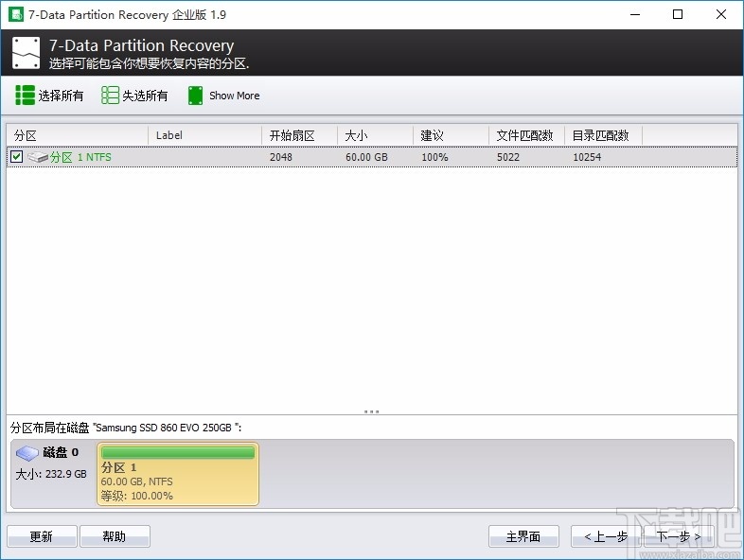Click the 100% suggestion value

tap(434, 157)
